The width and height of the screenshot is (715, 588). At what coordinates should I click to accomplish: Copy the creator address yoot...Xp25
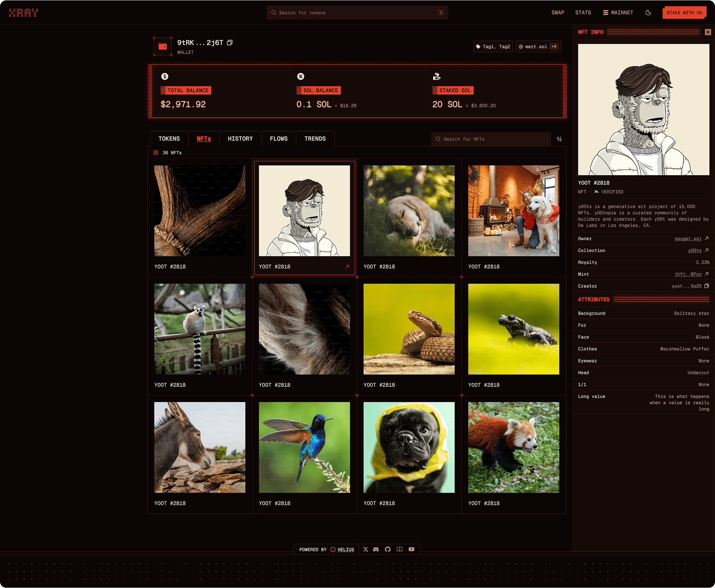[707, 286]
